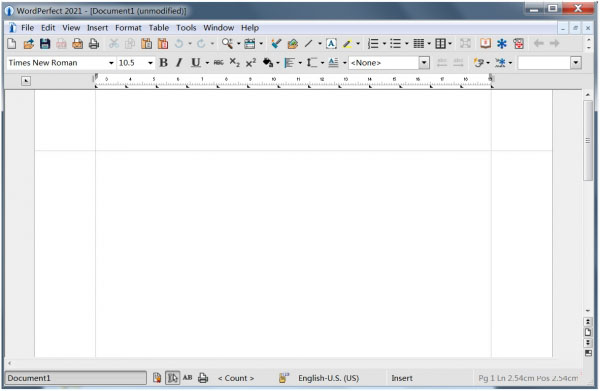600x391 pixels.
Task: Toggle Insert typeover mode in status bar
Action: pos(402,378)
